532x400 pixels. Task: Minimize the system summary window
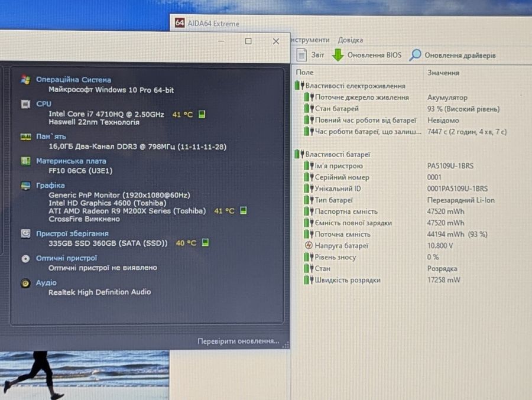click(x=221, y=41)
